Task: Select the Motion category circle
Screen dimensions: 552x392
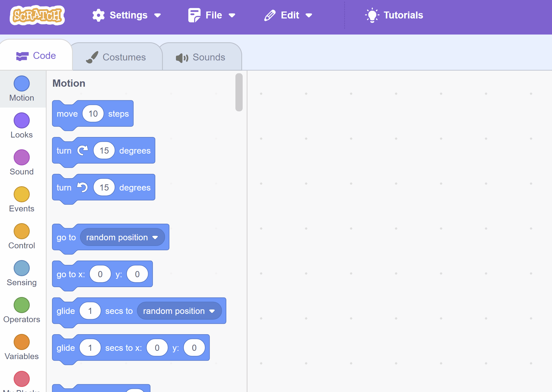Action: pos(21,83)
